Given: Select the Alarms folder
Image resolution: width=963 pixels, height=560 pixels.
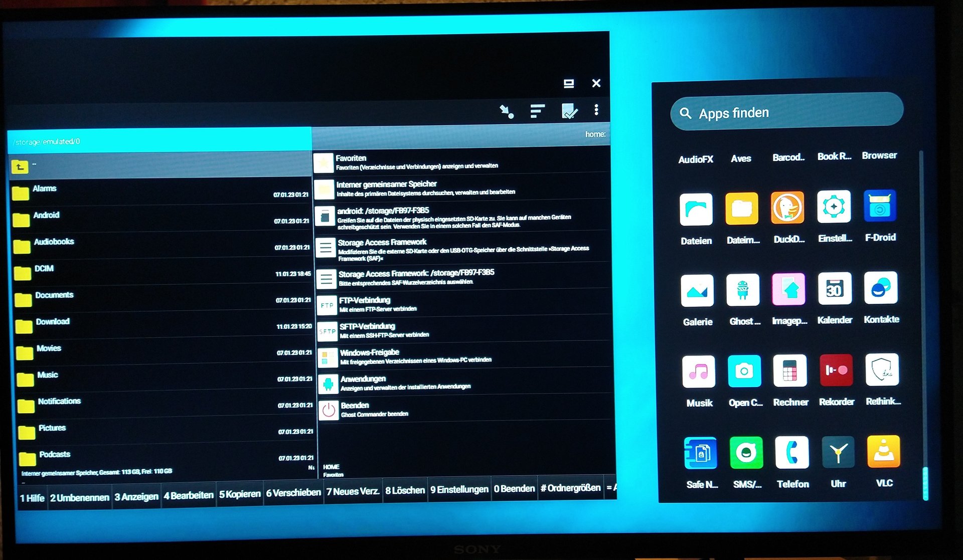Looking at the screenshot, I should (162, 191).
